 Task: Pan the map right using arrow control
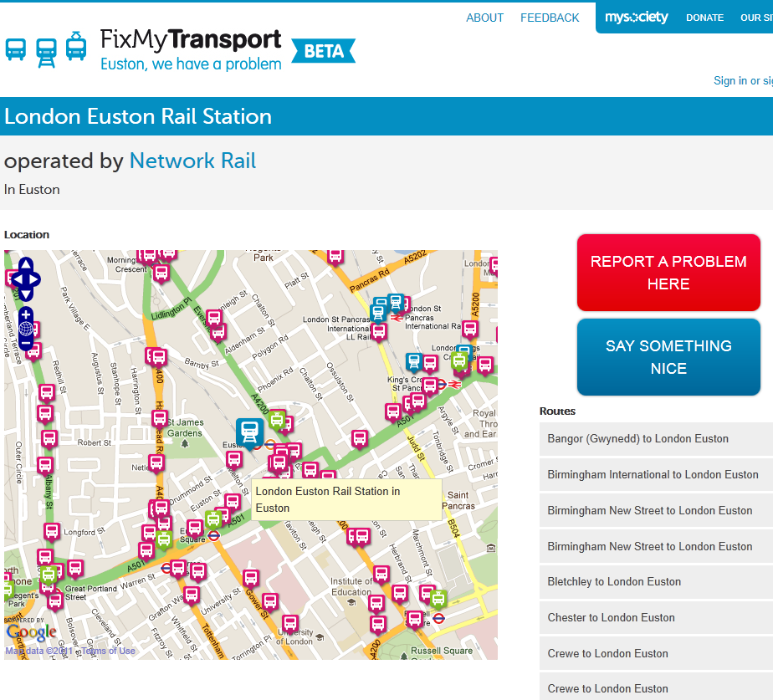pyautogui.click(x=35, y=279)
